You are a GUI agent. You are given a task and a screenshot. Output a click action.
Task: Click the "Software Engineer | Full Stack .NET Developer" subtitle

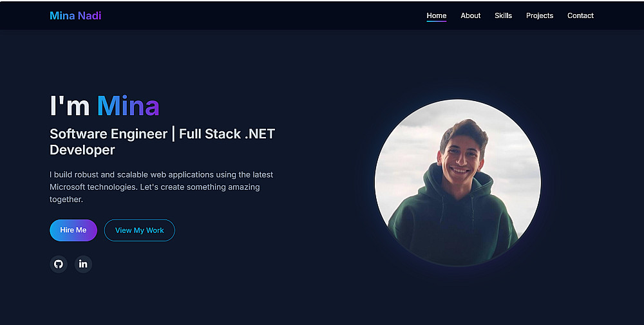[x=162, y=142]
